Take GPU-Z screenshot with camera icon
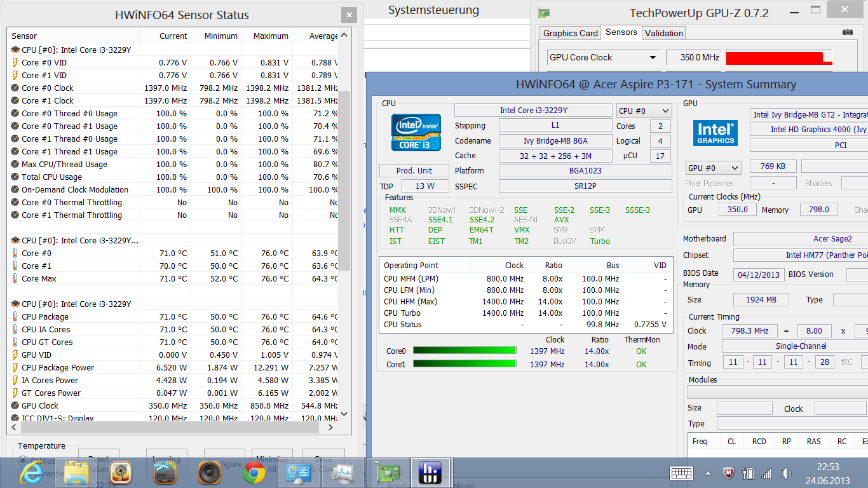868x488 pixels. tap(847, 32)
